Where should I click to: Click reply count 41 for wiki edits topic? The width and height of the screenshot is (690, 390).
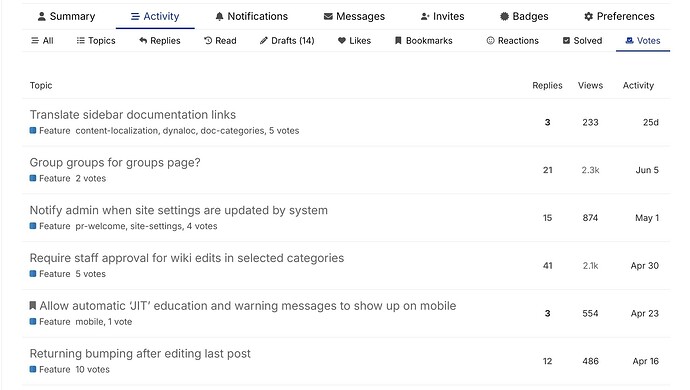tap(547, 265)
